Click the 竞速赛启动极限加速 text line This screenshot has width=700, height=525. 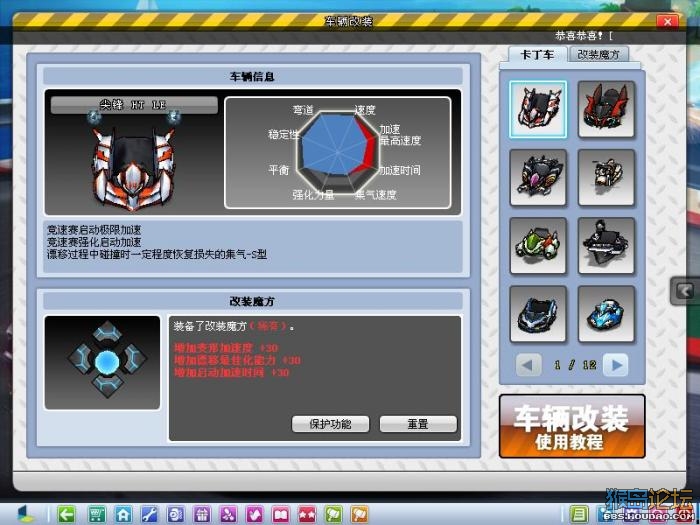(x=94, y=230)
